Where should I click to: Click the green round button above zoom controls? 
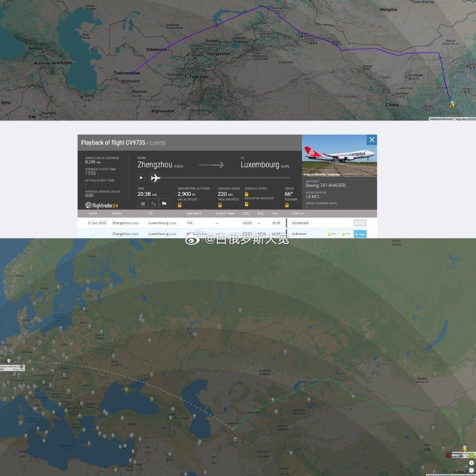pyautogui.click(x=471, y=455)
